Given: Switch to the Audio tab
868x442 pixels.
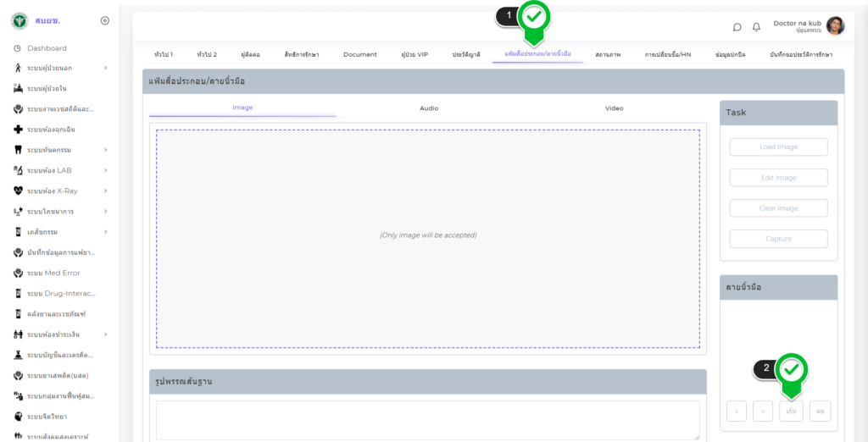Looking at the screenshot, I should pos(429,108).
